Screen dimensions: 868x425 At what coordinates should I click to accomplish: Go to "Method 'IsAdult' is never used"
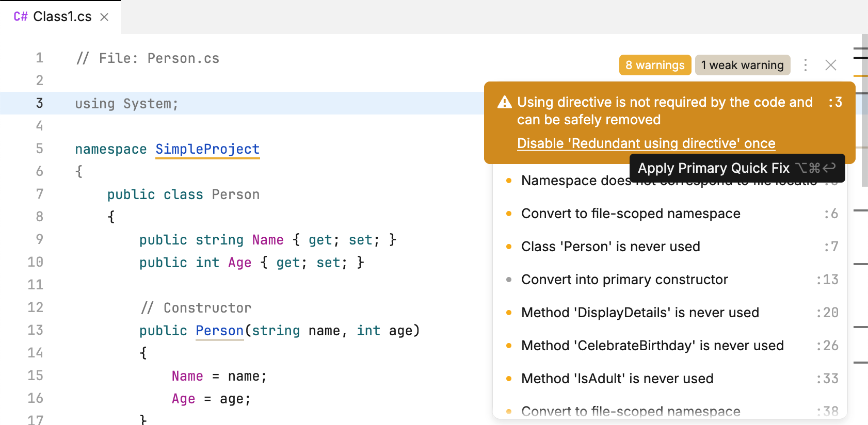point(617,379)
